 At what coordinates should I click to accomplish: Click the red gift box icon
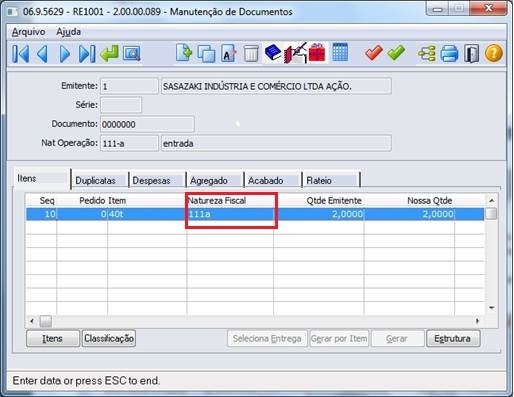pos(317,52)
